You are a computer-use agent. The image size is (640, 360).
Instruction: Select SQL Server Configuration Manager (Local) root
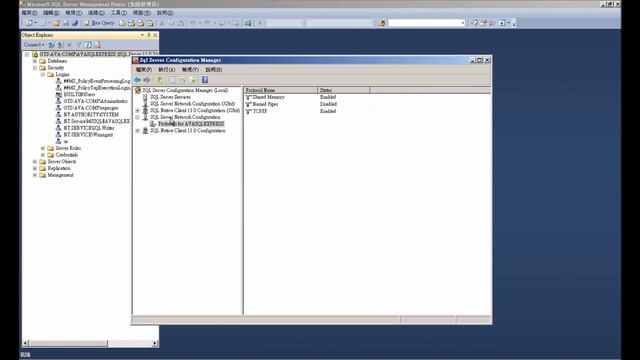[x=185, y=90]
